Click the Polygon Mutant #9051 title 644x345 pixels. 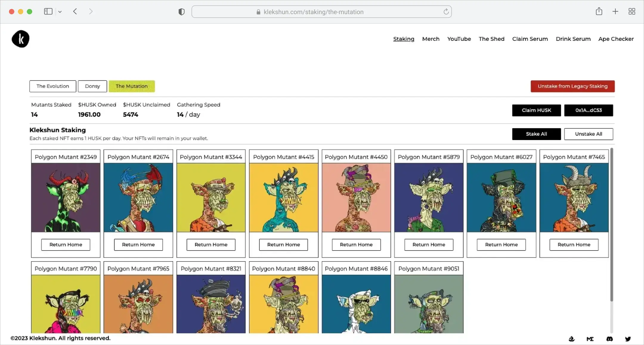point(429,269)
